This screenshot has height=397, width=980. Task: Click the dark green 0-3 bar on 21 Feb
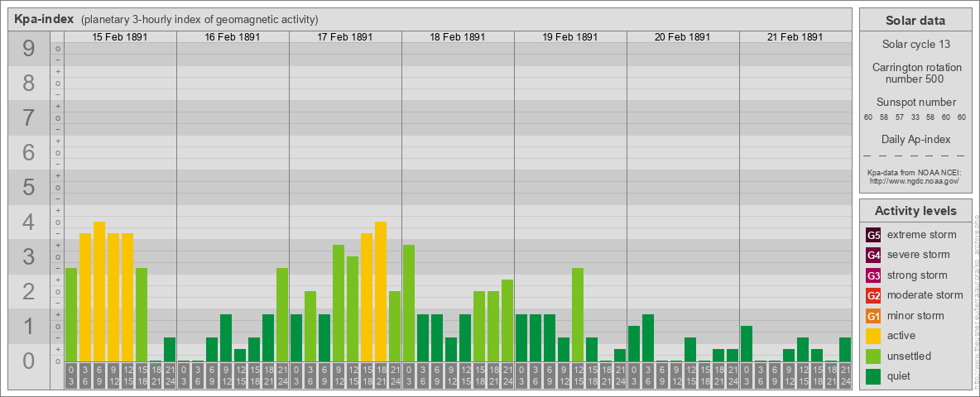click(747, 343)
